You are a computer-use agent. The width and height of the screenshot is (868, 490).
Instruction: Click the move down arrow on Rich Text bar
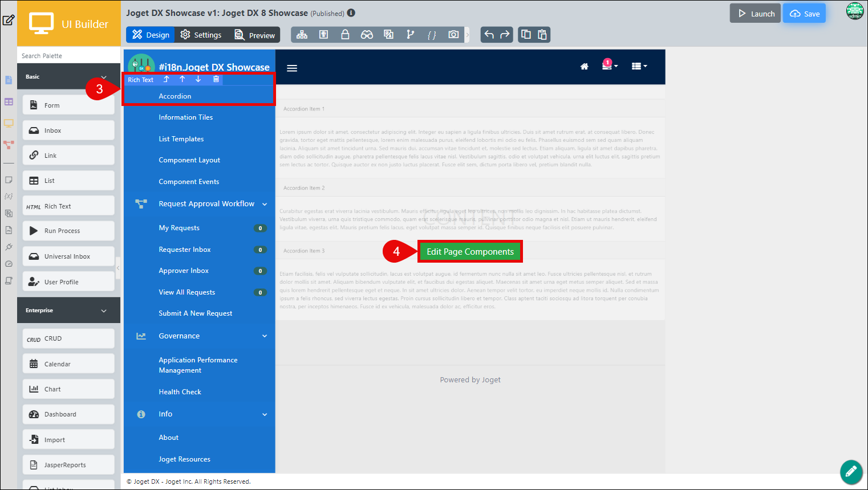click(198, 79)
